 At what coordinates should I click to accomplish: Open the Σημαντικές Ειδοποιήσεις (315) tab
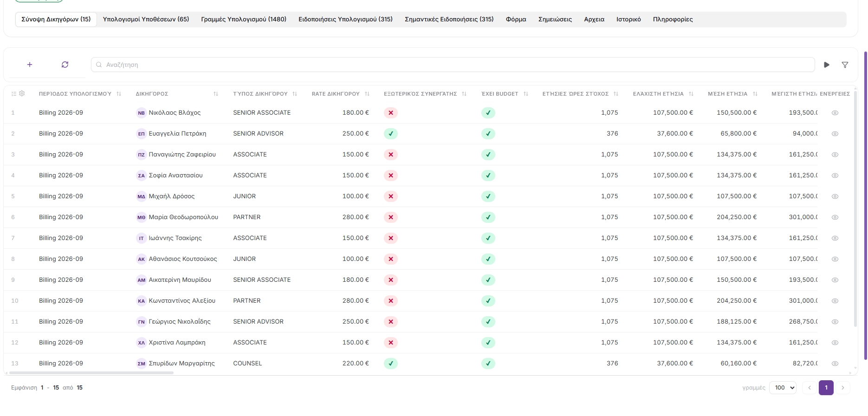pos(449,19)
